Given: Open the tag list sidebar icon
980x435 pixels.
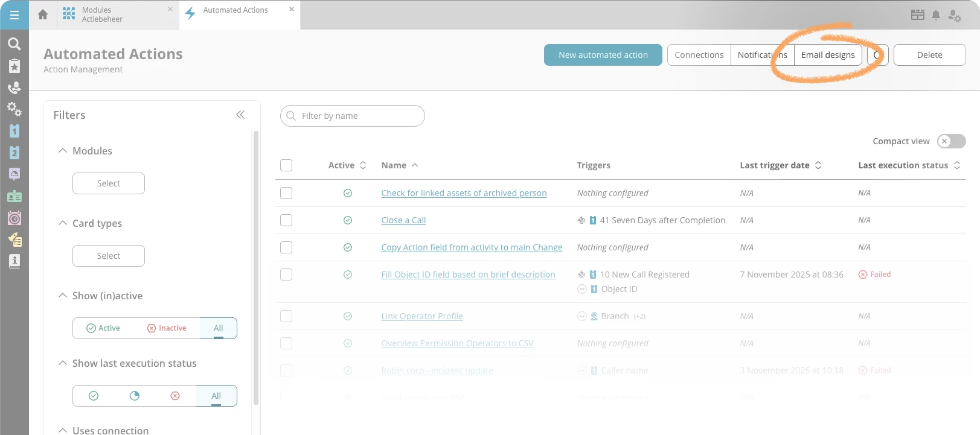Looking at the screenshot, I should (x=14, y=240).
